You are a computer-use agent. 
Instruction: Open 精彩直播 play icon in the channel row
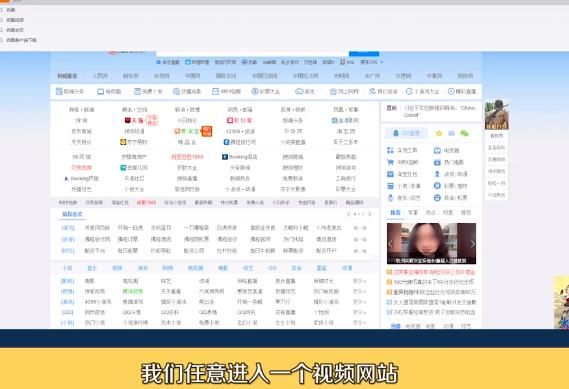point(462,91)
